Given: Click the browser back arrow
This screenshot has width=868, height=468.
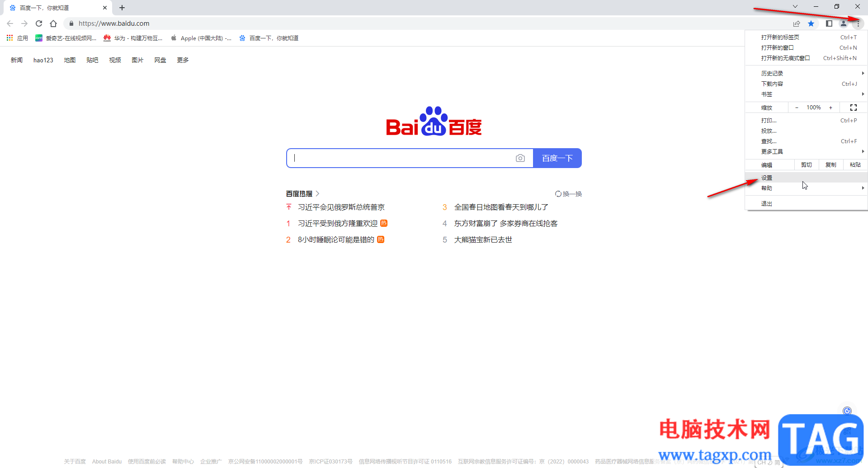Looking at the screenshot, I should [x=10, y=23].
